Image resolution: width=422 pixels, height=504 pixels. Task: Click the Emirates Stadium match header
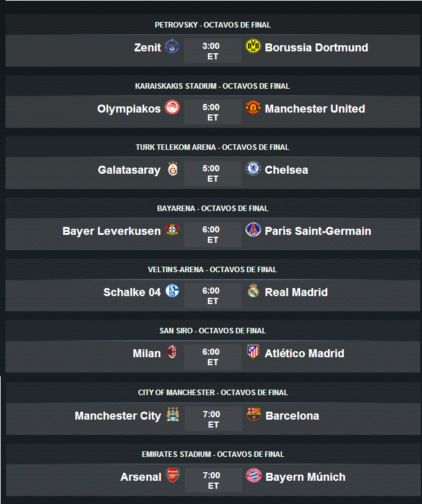tap(213, 454)
